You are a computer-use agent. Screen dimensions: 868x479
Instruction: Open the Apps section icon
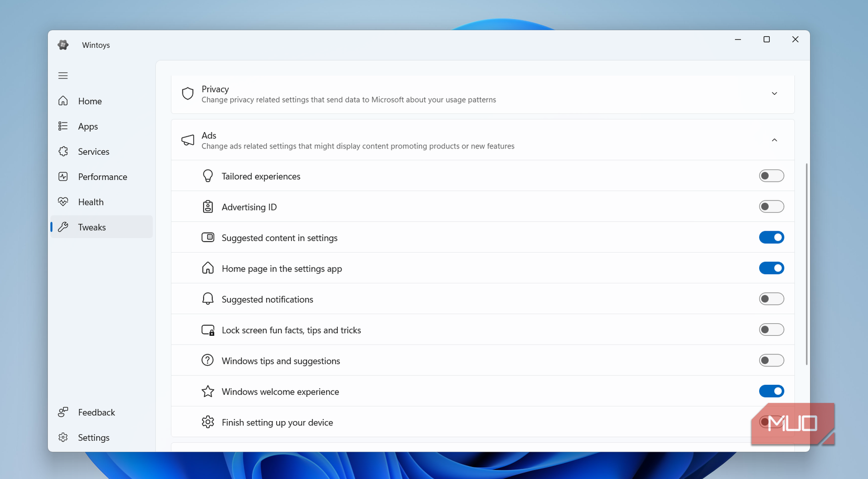[x=63, y=126]
